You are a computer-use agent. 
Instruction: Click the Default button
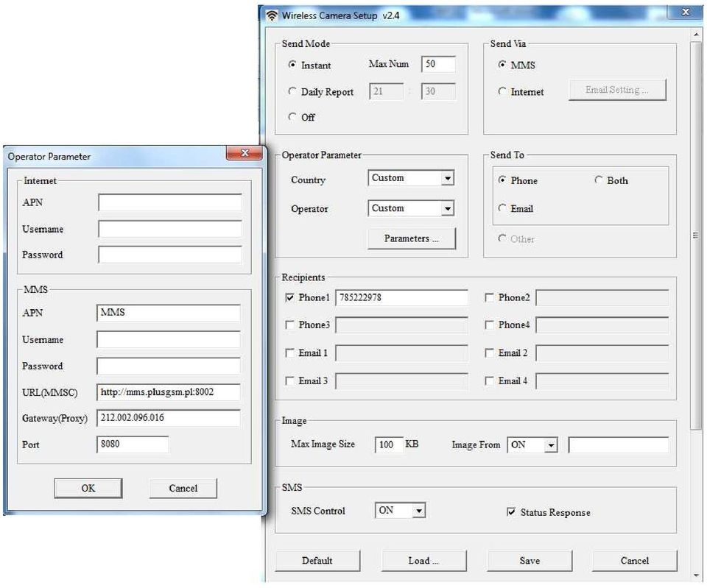317,561
